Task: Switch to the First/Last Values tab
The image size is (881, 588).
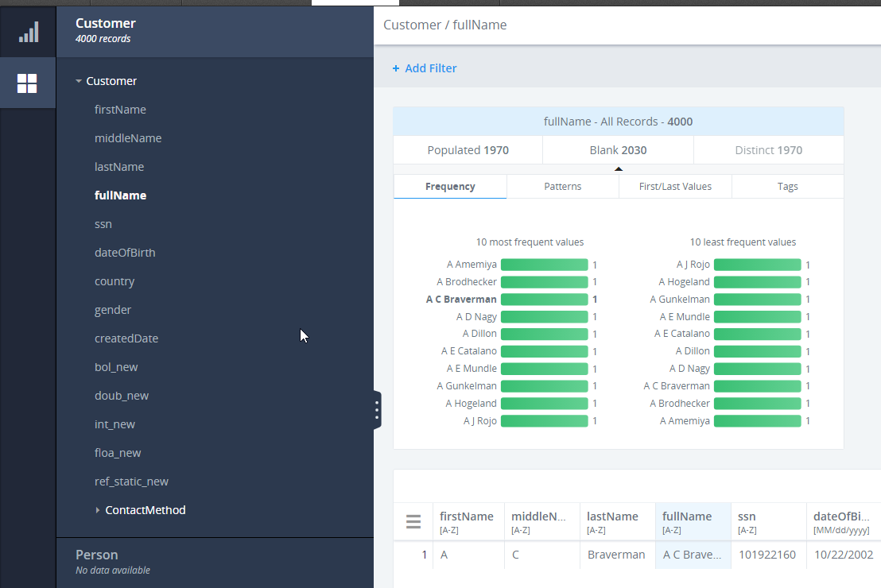Action: (x=675, y=187)
